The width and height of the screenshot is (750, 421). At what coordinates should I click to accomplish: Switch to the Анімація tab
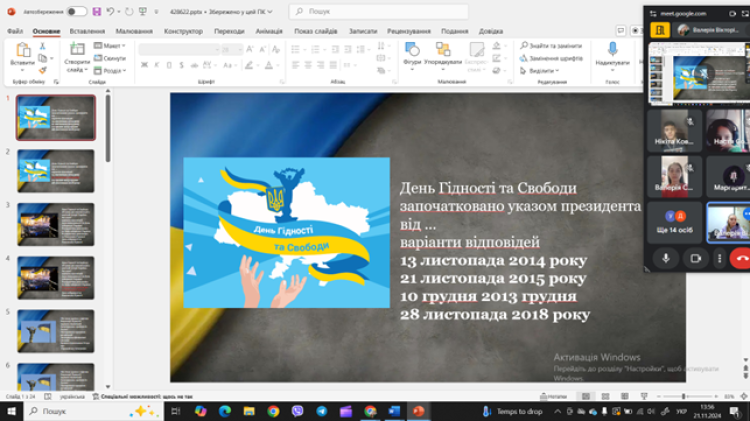(269, 31)
